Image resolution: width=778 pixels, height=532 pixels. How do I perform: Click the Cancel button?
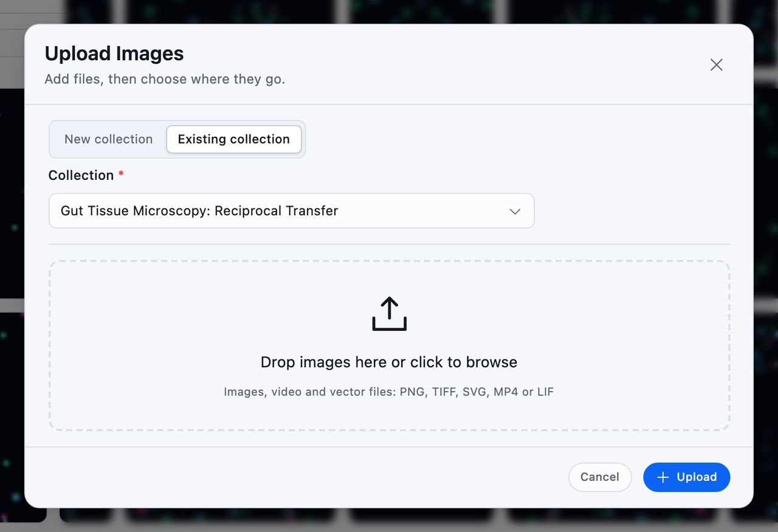click(x=600, y=477)
